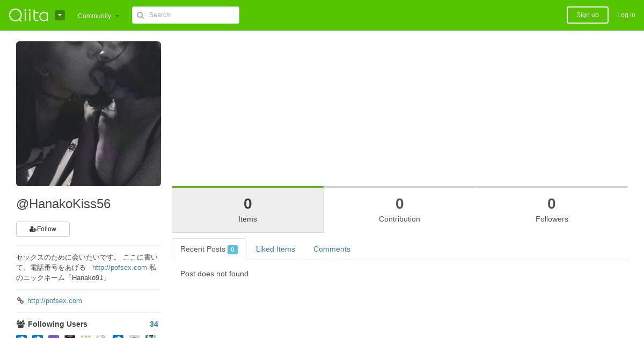Open the URL link inside the bio text
The width and height of the screenshot is (644, 338).
coord(120,267)
